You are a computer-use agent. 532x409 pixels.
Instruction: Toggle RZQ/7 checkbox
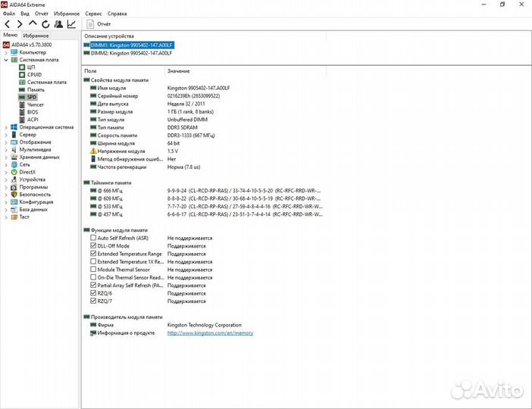pyautogui.click(x=93, y=301)
